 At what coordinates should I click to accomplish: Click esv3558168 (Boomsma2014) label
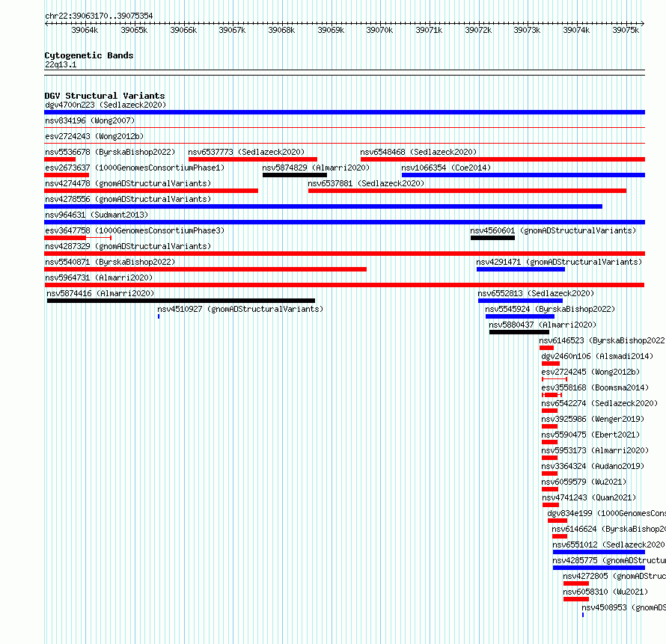pyautogui.click(x=595, y=387)
